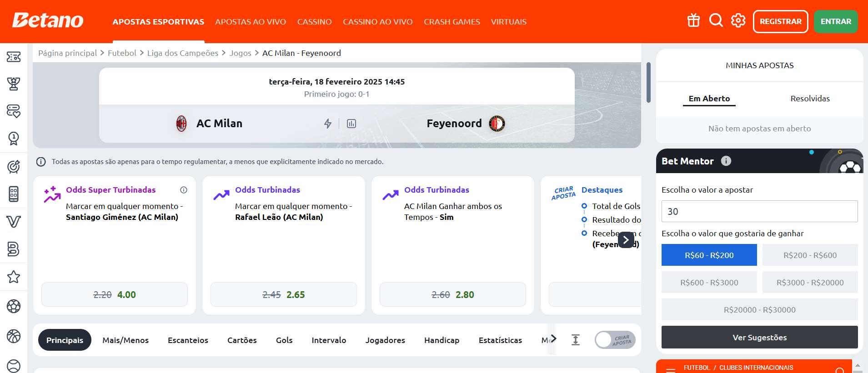
Task: Click the Registrar button
Action: 780,21
